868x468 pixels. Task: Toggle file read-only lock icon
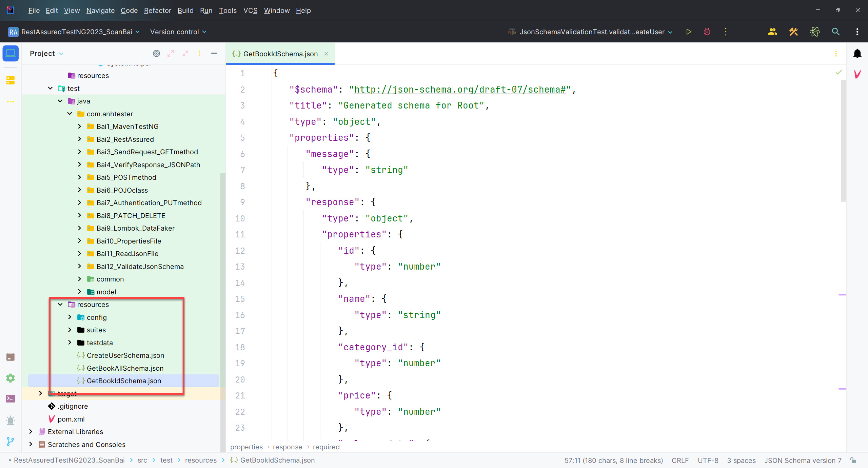[x=853, y=460]
